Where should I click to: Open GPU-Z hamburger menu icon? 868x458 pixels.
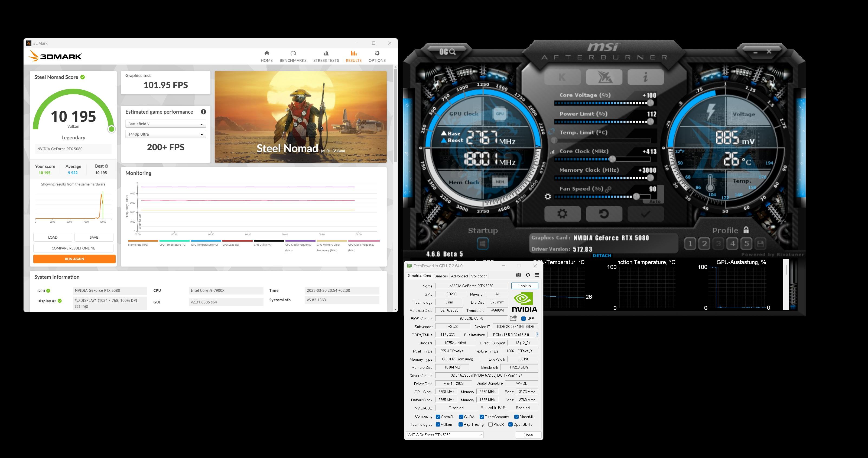tap(537, 275)
